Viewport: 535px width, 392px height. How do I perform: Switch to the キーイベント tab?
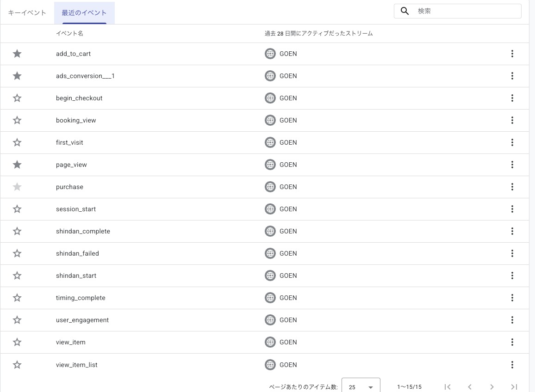pyautogui.click(x=27, y=13)
